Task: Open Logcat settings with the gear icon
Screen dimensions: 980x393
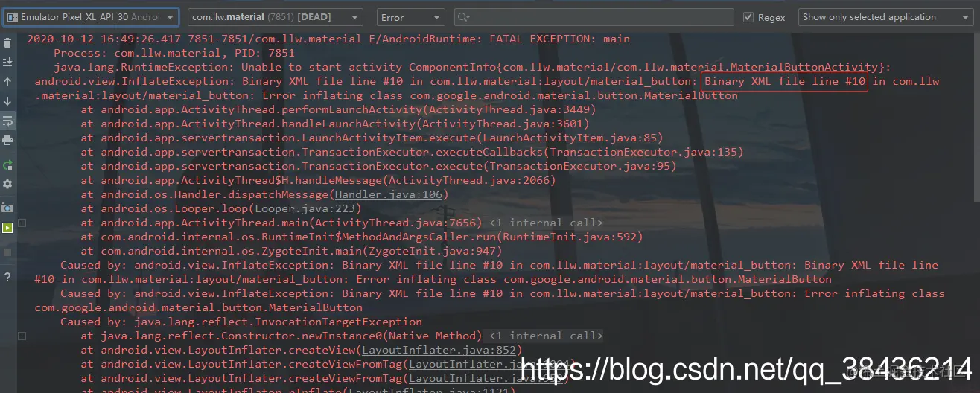Action: 7,184
